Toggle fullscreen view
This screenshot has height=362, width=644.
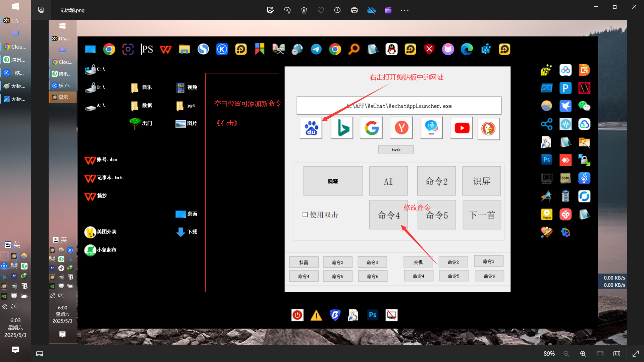click(636, 353)
